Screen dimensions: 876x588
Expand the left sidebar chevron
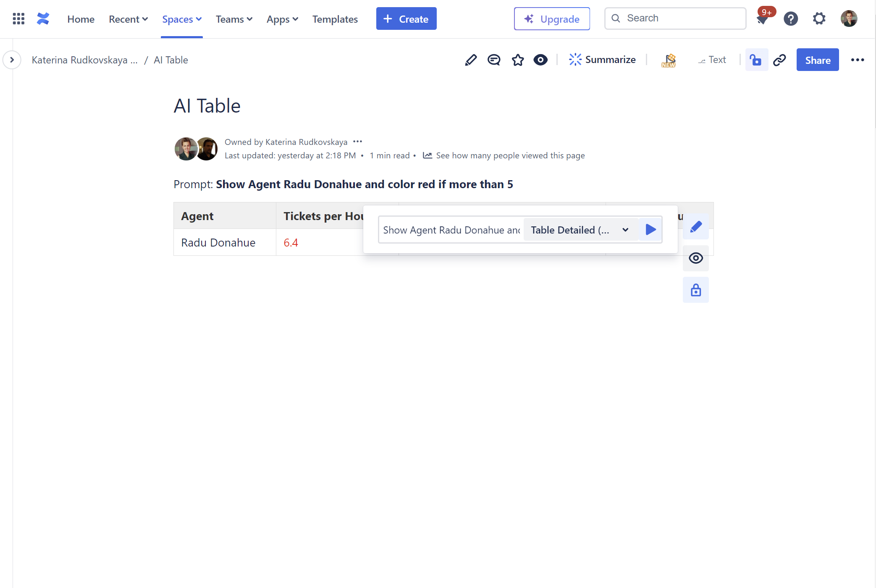point(12,60)
